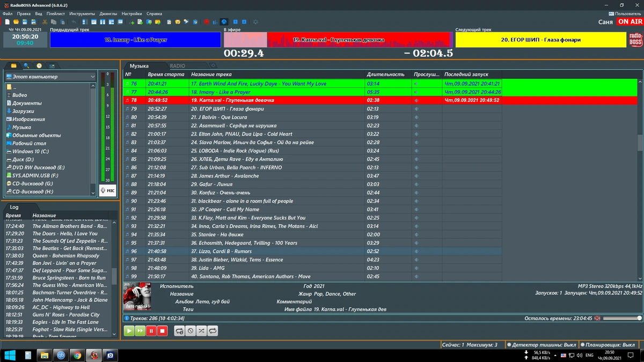644x362 pixels.
Task: Pause playback with the red pause button
Action: pyautogui.click(x=151, y=331)
